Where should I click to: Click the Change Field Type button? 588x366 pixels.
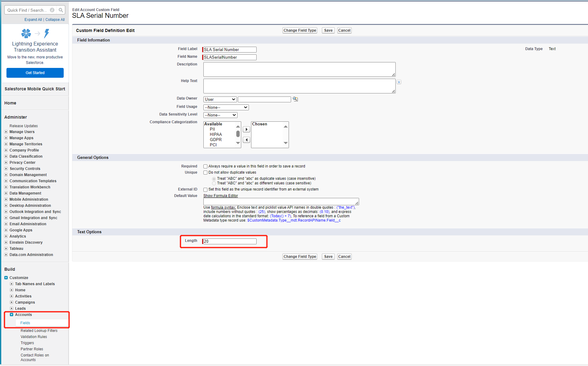(299, 30)
